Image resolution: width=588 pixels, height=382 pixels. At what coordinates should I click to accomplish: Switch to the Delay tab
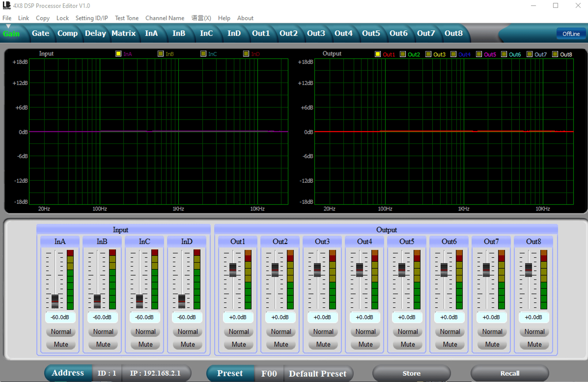click(x=95, y=33)
